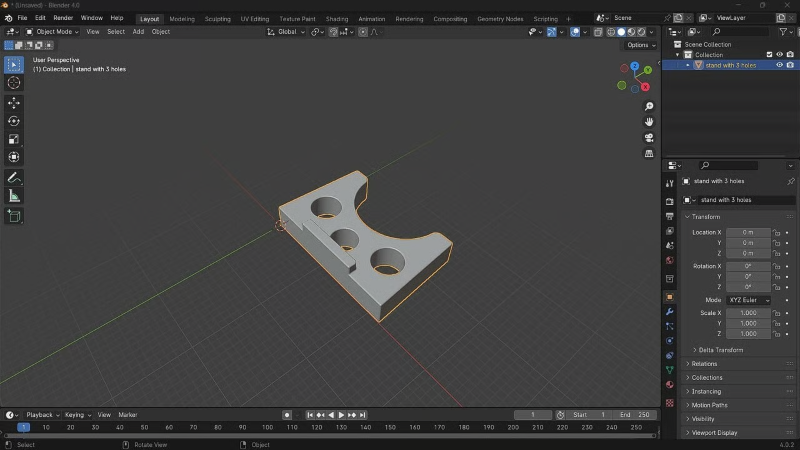Viewport: 800px width, 450px height.
Task: Open the timeline Playback menu
Action: tap(43, 415)
